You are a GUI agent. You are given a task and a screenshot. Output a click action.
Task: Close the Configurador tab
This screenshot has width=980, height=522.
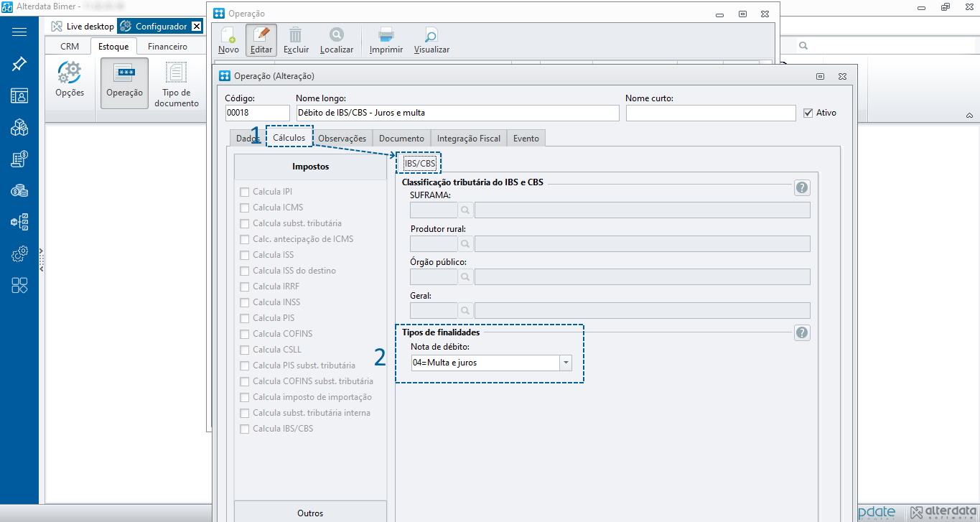(197, 27)
